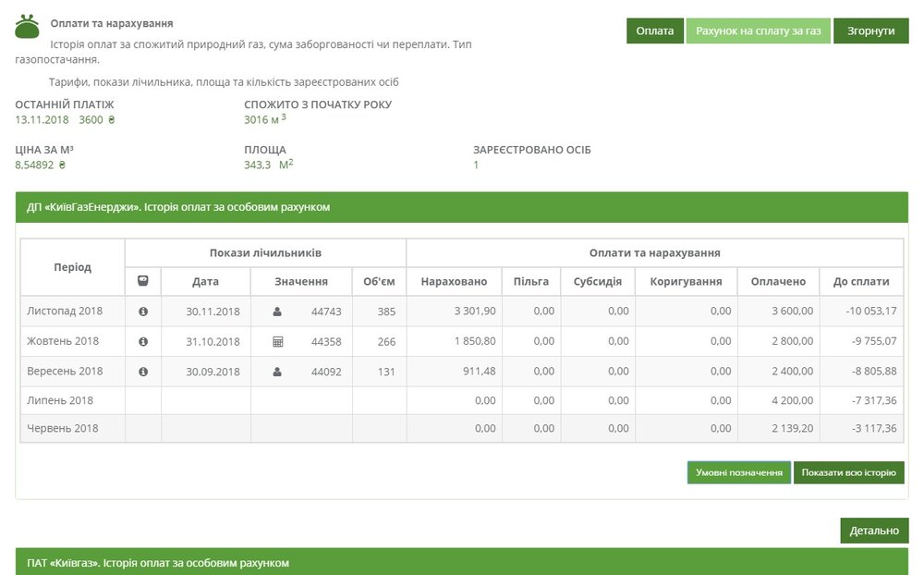This screenshot has height=575, width=924.
Task: Click calculator icon next to reading 44358
Action: pyautogui.click(x=277, y=341)
